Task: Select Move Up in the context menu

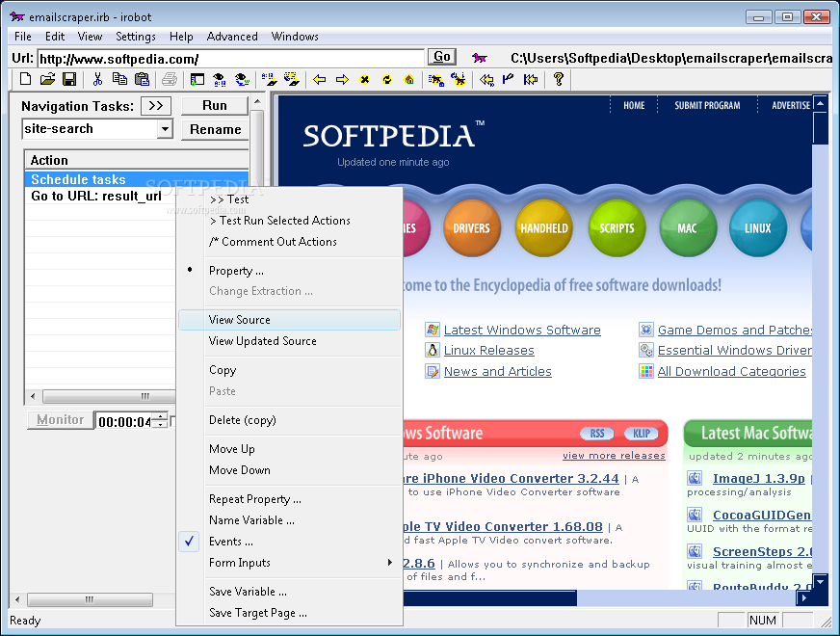Action: [289, 449]
